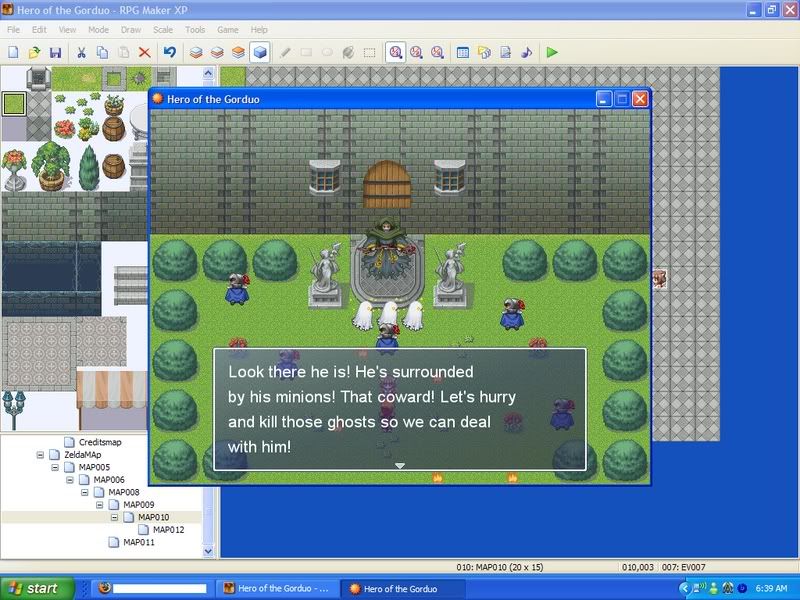
Task: Open the Game menu
Action: pyautogui.click(x=227, y=30)
